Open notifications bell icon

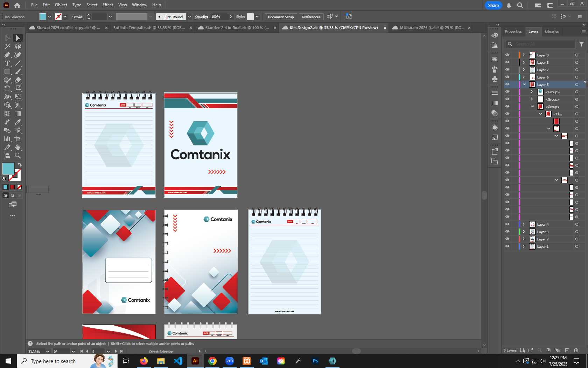[509, 5]
